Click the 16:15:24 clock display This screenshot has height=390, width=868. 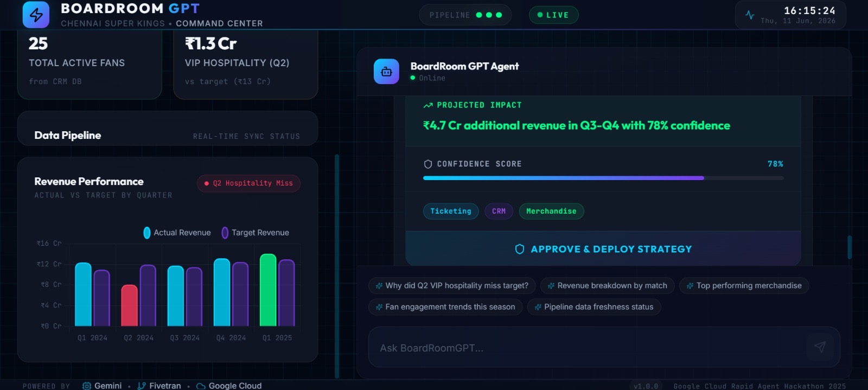click(x=809, y=10)
